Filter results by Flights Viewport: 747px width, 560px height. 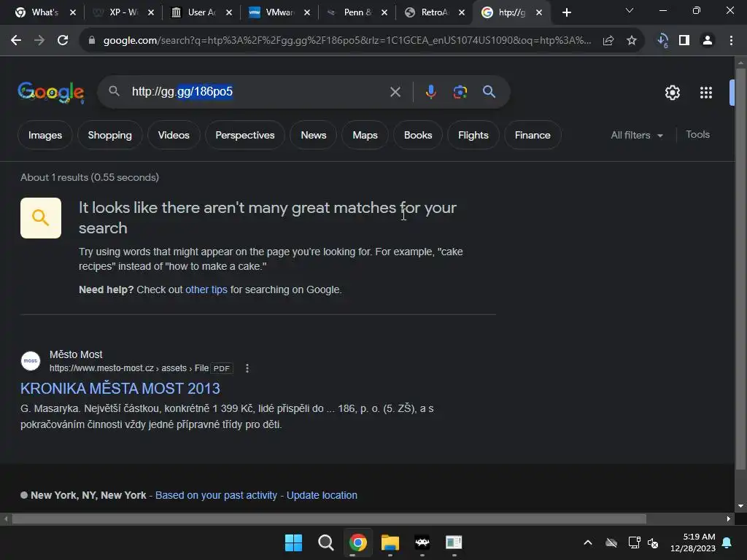click(473, 135)
